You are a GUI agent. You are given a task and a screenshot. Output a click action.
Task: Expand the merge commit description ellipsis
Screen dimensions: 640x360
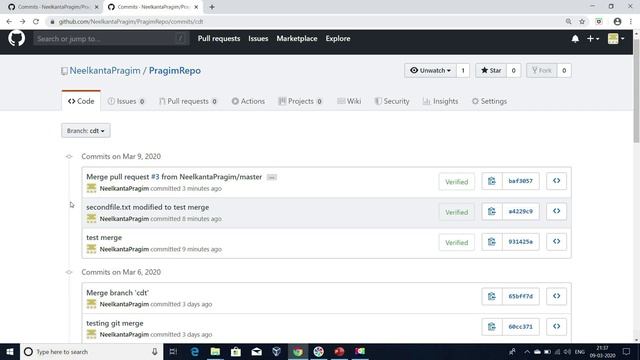click(272, 177)
